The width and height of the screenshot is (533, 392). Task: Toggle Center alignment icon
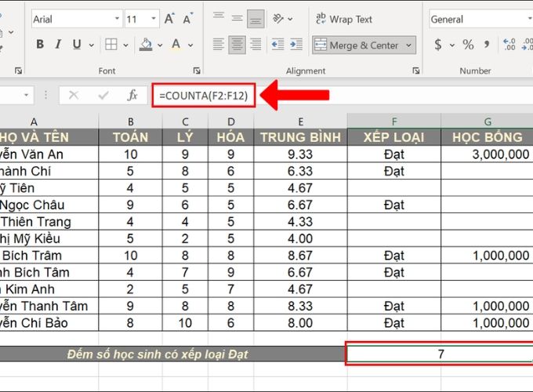[237, 45]
